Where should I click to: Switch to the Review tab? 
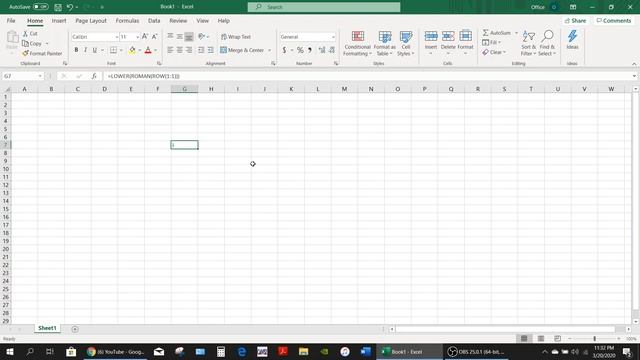coord(178,21)
